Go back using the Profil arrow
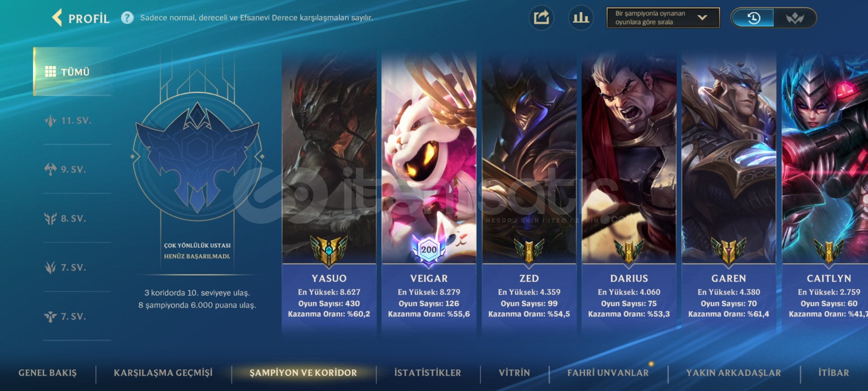The height and width of the screenshot is (391, 868). tap(57, 18)
